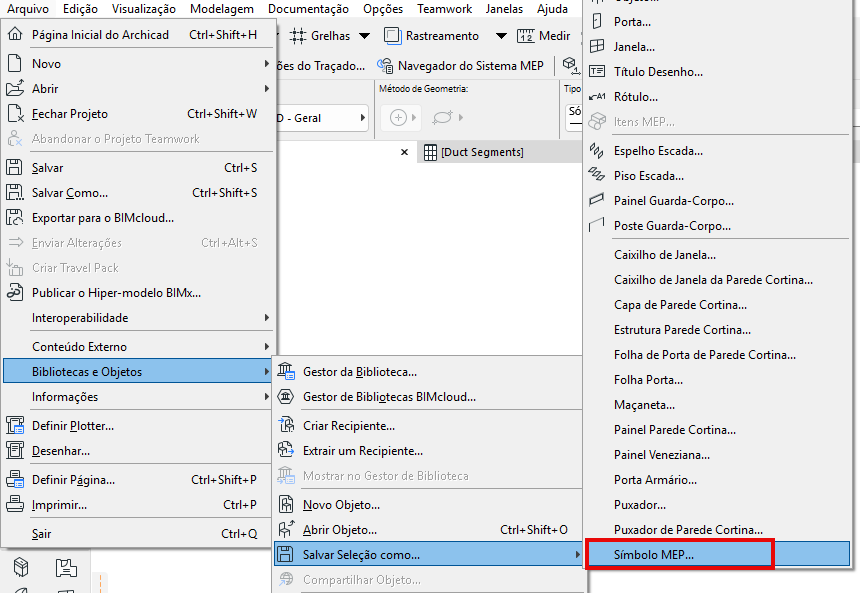Screen dimensions: 860x593
Task: Click the Salvar Como icon
Action: tap(15, 193)
